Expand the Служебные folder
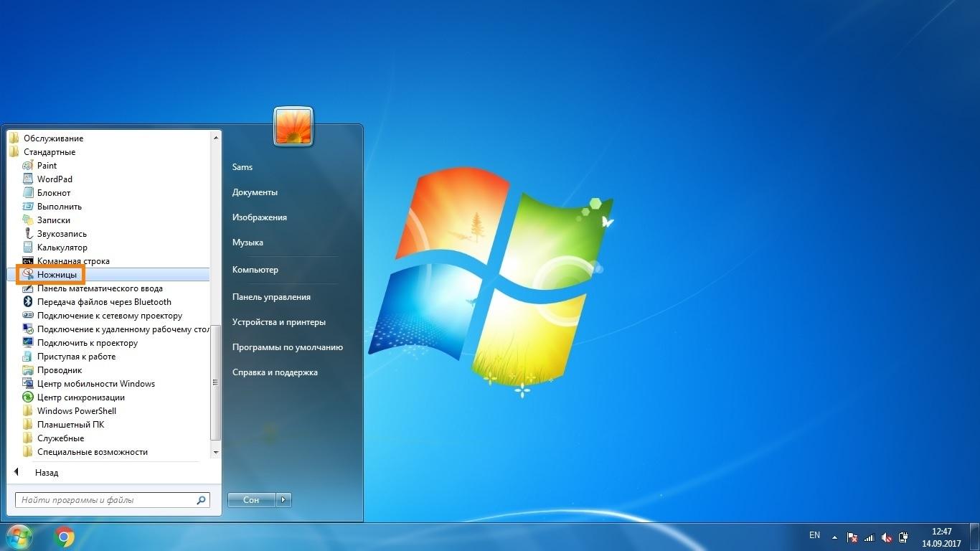The image size is (980, 551). pos(60,438)
